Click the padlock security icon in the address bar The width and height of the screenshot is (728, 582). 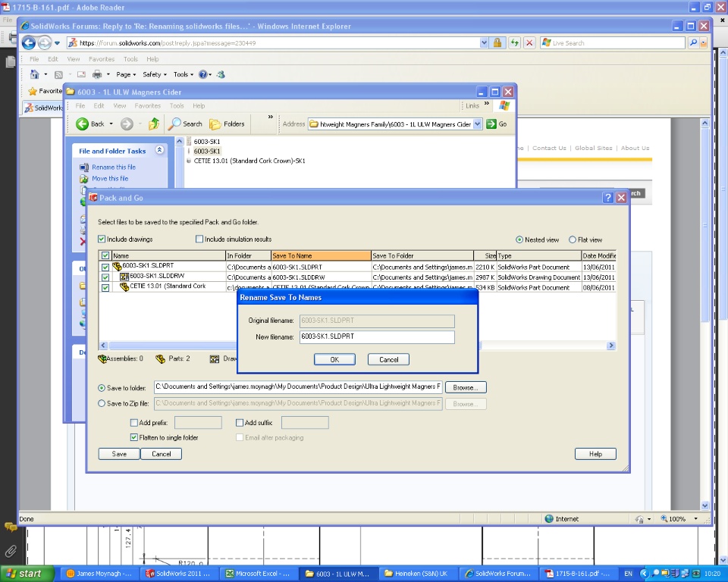click(x=497, y=43)
